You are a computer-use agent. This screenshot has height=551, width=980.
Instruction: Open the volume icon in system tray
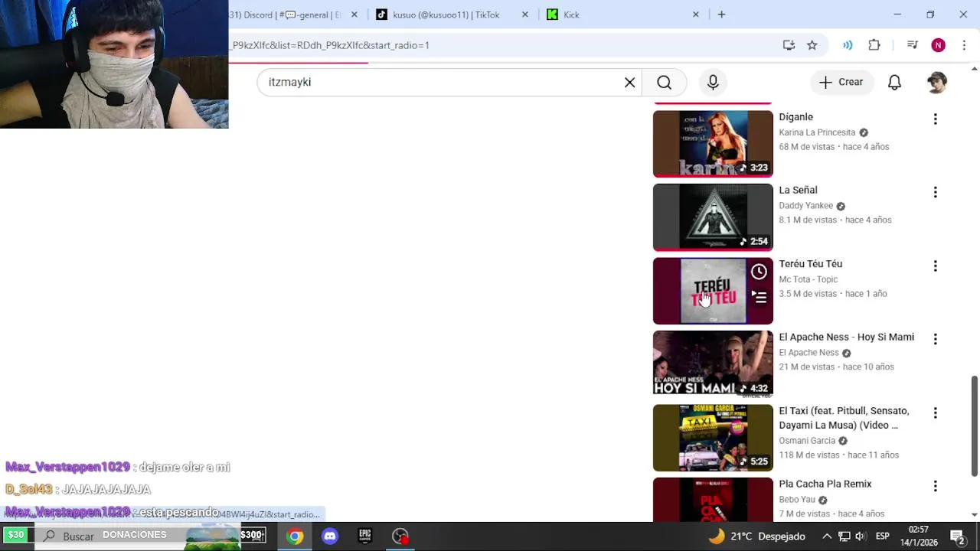coord(860,536)
